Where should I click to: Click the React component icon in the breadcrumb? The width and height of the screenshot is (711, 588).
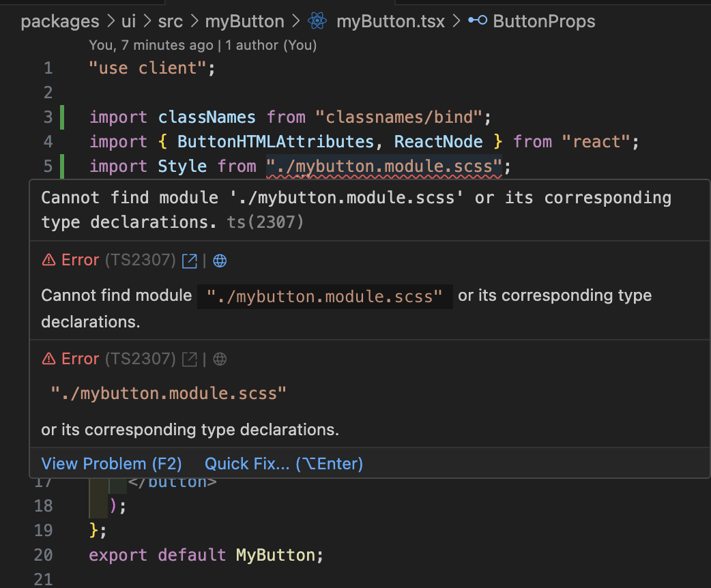tap(317, 21)
